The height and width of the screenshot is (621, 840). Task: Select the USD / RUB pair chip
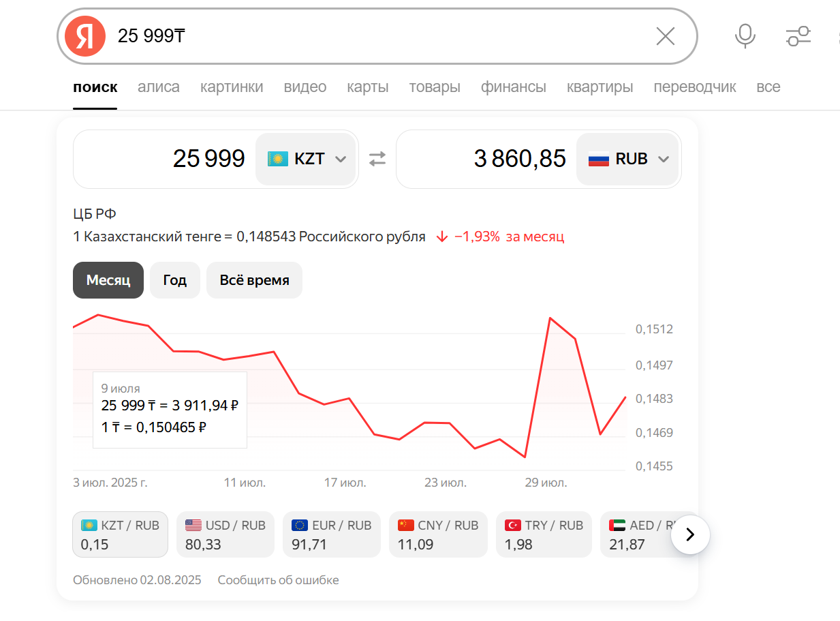point(225,534)
